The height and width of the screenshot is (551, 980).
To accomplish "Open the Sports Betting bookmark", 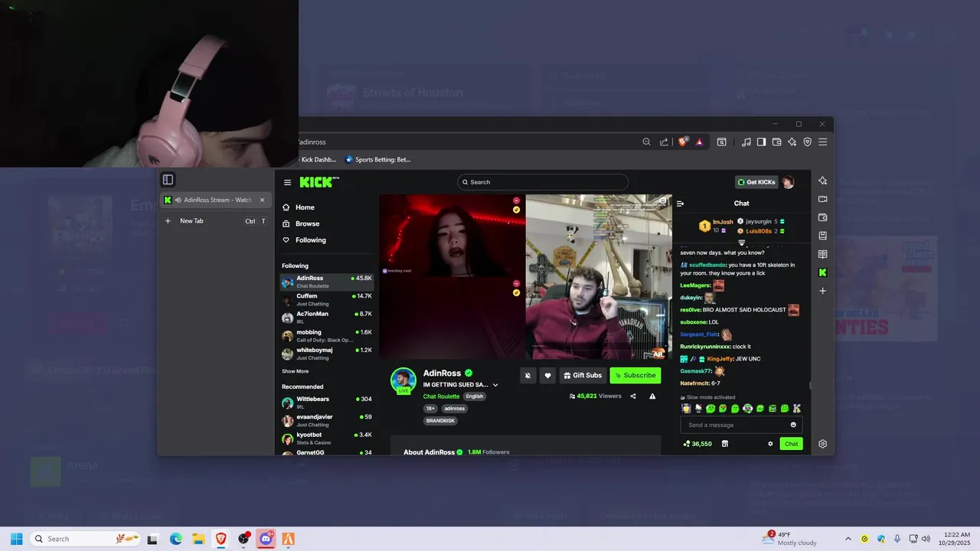I will click(378, 159).
